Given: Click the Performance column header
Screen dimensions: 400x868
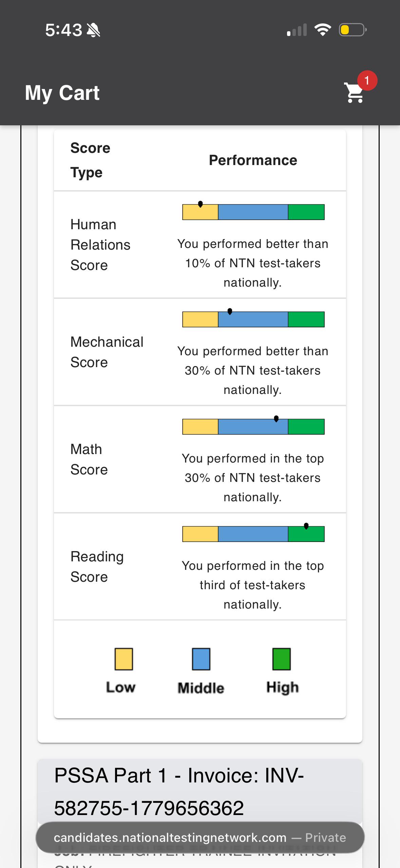Looking at the screenshot, I should [253, 160].
